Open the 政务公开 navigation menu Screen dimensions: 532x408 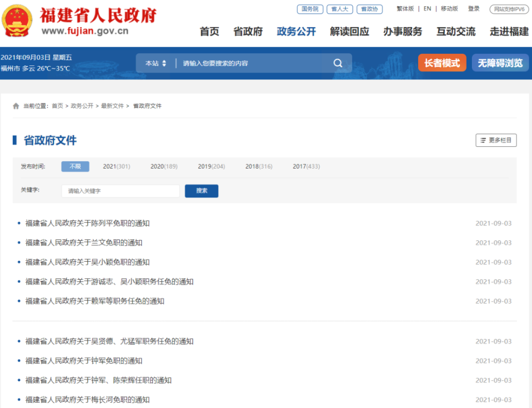[x=296, y=31]
